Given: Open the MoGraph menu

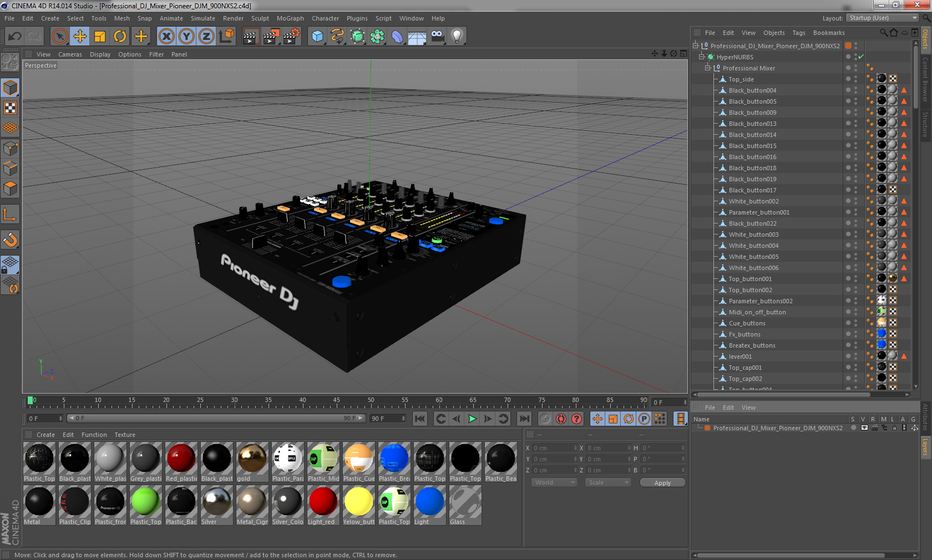Looking at the screenshot, I should [290, 18].
